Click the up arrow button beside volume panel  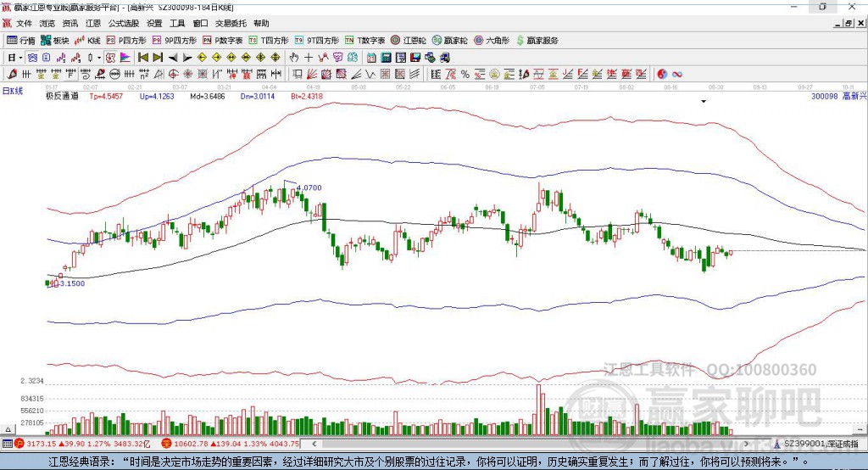(x=8, y=429)
